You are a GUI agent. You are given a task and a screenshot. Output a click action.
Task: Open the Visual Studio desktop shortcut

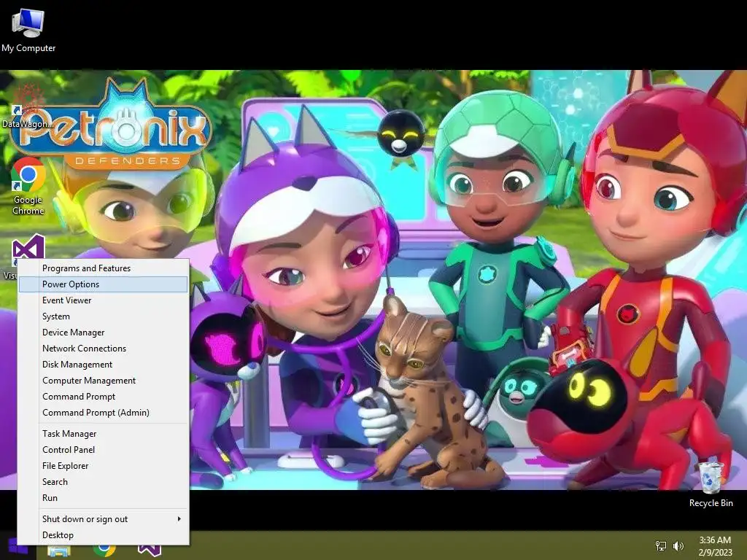point(28,248)
